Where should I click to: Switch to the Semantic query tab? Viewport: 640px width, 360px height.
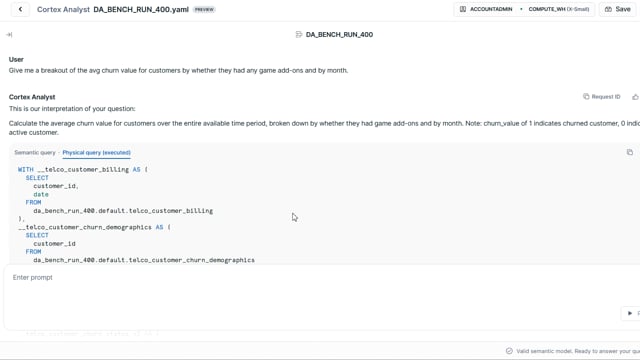coord(35,153)
